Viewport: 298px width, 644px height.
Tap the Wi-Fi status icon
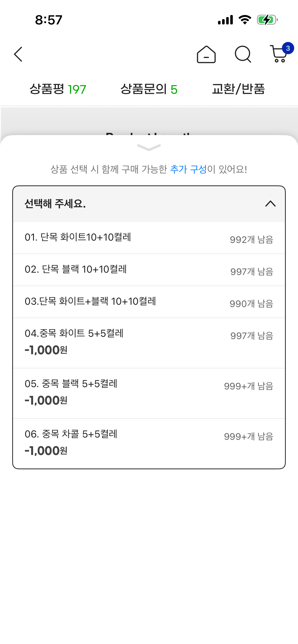point(245,20)
